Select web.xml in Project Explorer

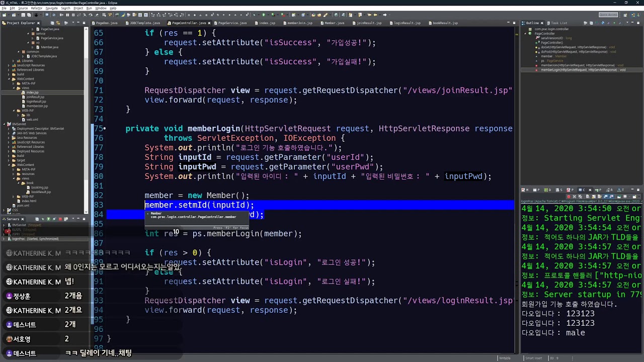click(32, 120)
